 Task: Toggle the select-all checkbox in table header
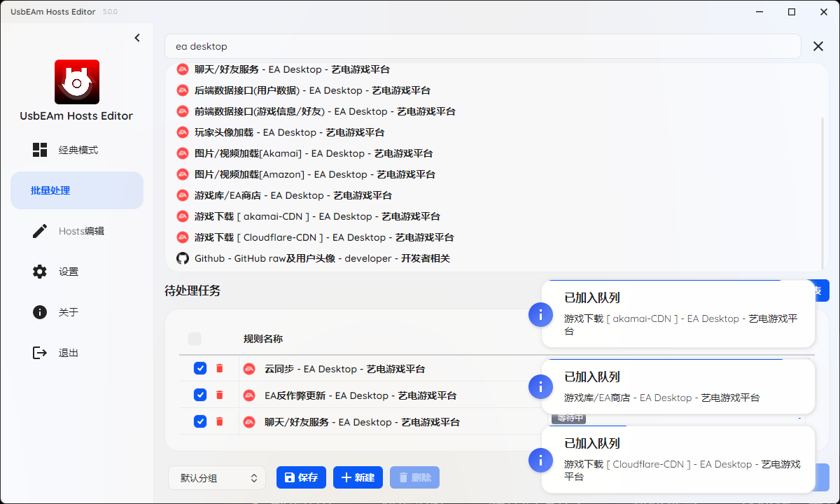[195, 339]
